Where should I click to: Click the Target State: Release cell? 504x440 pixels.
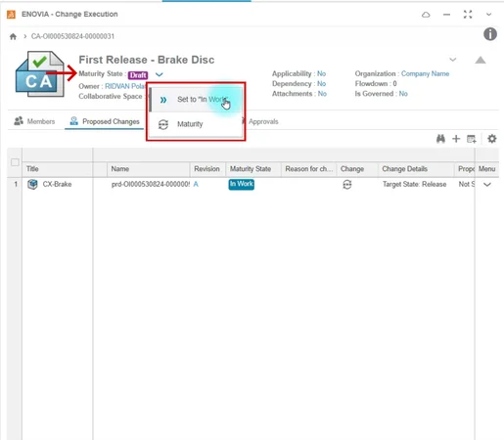(415, 184)
